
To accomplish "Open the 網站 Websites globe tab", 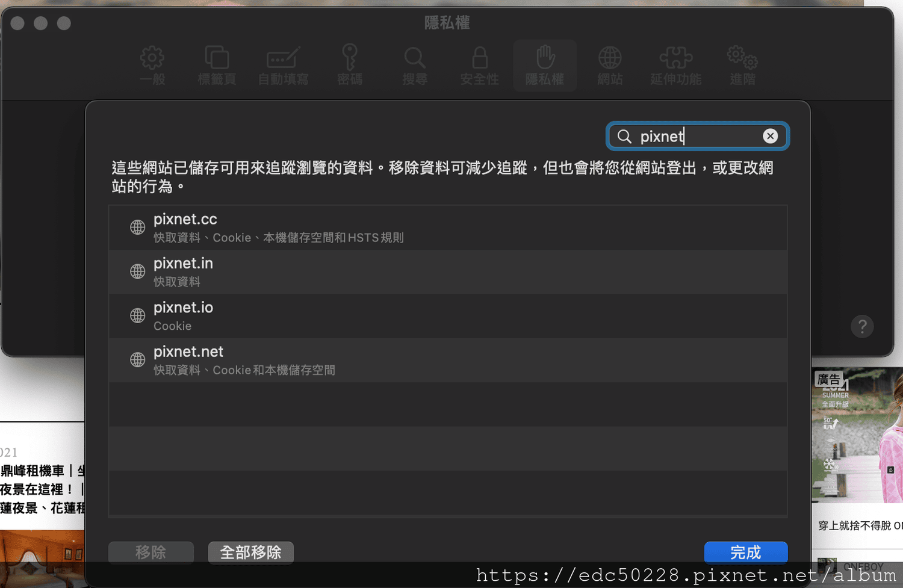I will coord(610,66).
